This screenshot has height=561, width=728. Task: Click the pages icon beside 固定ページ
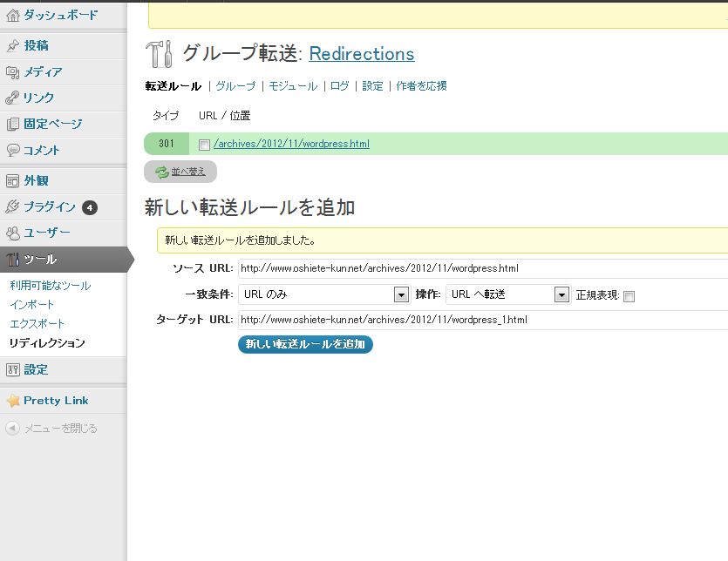[x=13, y=124]
